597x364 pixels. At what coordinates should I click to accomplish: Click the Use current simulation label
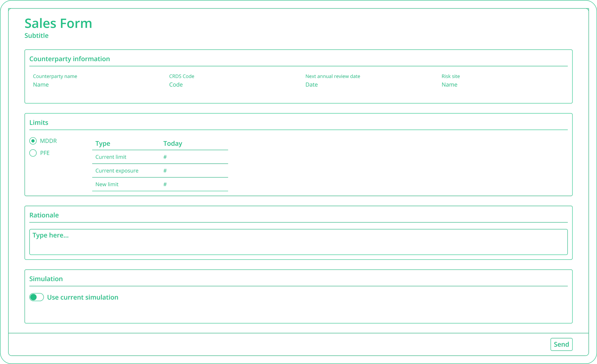point(83,297)
